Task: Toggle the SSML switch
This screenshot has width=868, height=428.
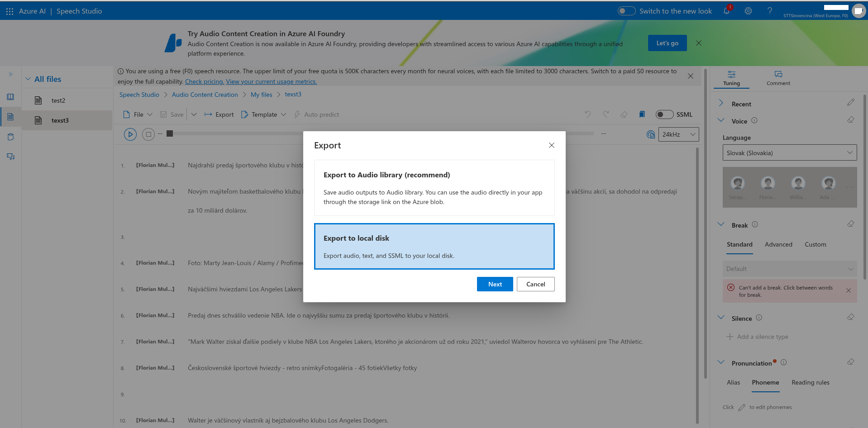Action: tap(664, 114)
